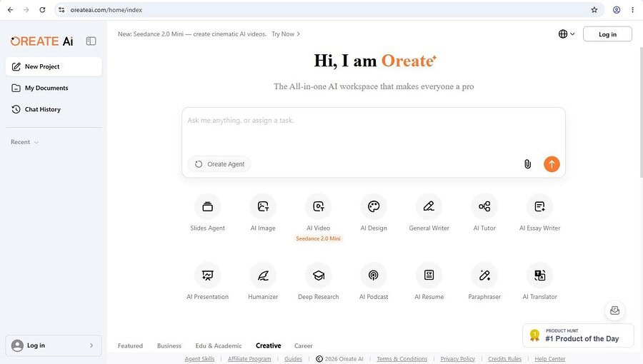Screen dimensions: 643x364
Task: Go back to the previous page
Action: (x=10, y=10)
